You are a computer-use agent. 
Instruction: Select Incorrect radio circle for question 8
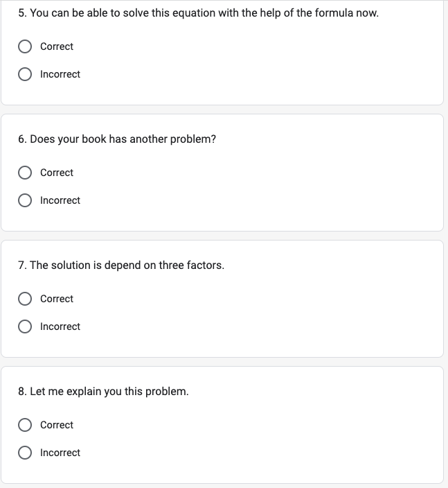pos(25,453)
